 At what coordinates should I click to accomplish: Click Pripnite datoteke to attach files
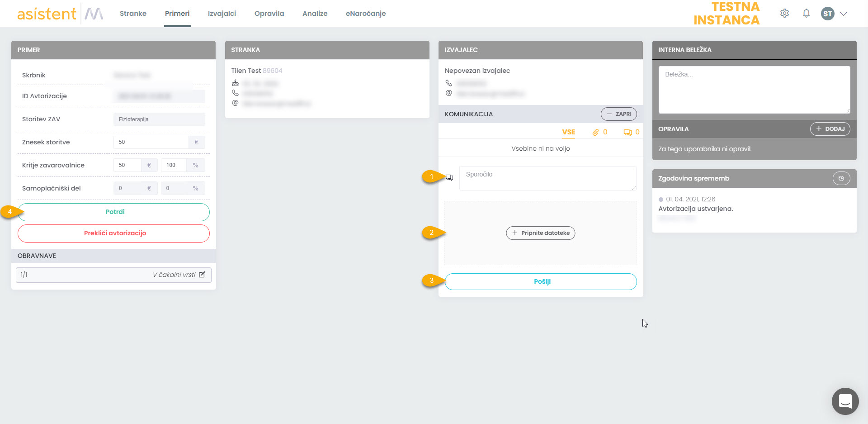coord(541,233)
